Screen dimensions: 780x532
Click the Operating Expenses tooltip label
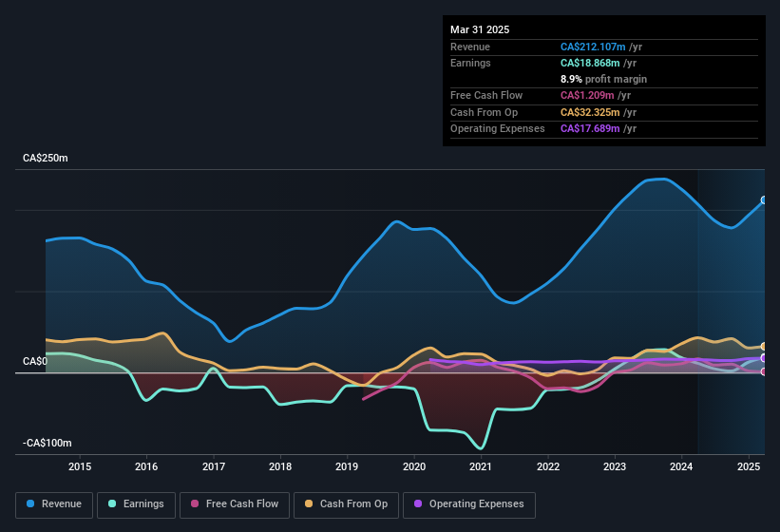point(498,129)
